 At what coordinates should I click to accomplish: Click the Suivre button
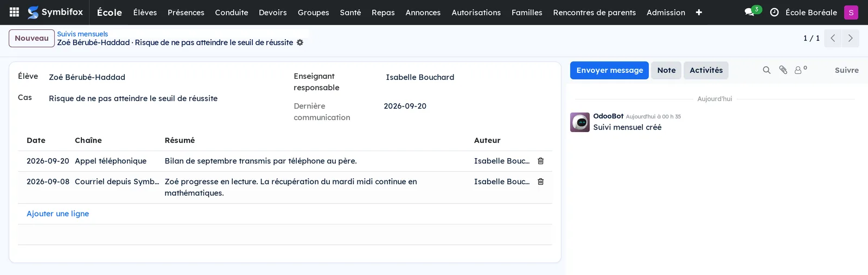846,70
